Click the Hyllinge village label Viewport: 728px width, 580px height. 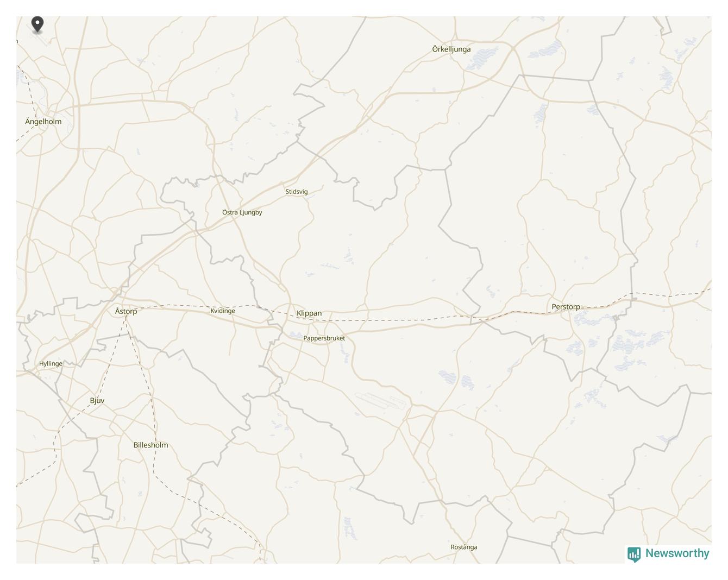tap(51, 364)
